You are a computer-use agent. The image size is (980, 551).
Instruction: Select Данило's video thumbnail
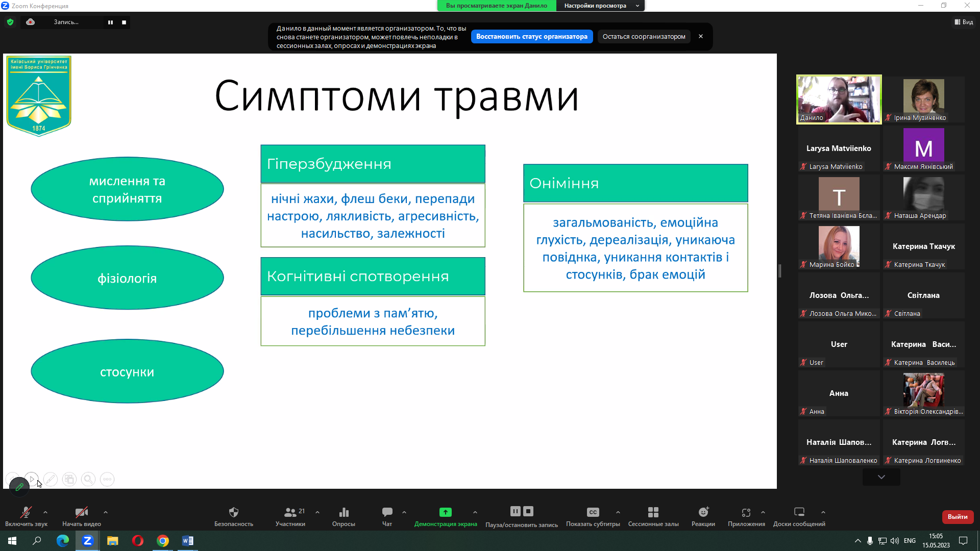[839, 99]
